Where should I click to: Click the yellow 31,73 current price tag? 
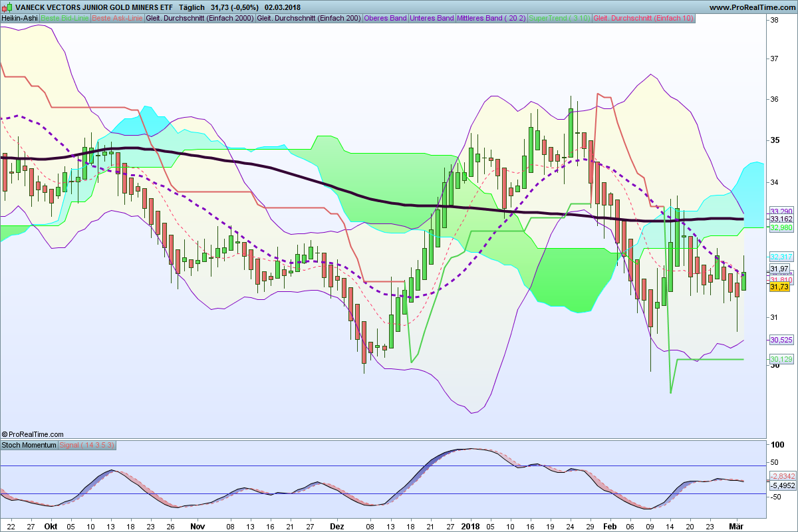pyautogui.click(x=779, y=287)
